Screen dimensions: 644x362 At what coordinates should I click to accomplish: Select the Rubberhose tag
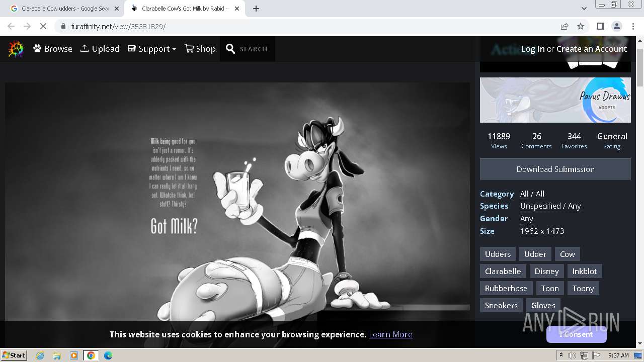506,288
